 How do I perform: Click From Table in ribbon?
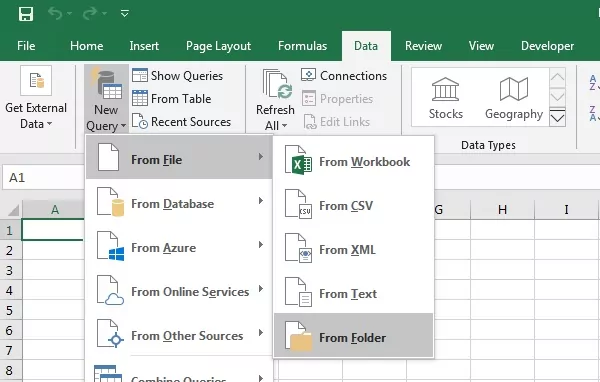click(171, 99)
